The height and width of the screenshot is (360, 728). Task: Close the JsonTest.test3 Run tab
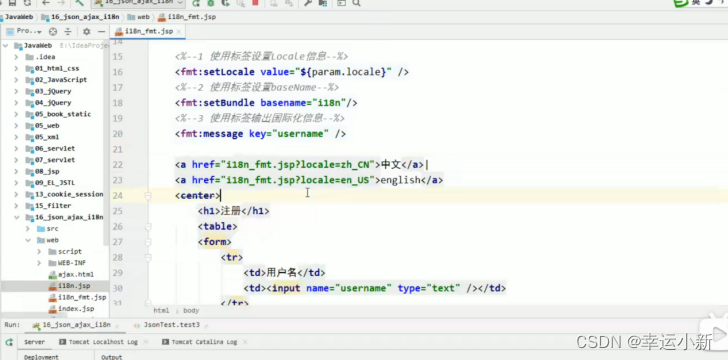(207, 325)
